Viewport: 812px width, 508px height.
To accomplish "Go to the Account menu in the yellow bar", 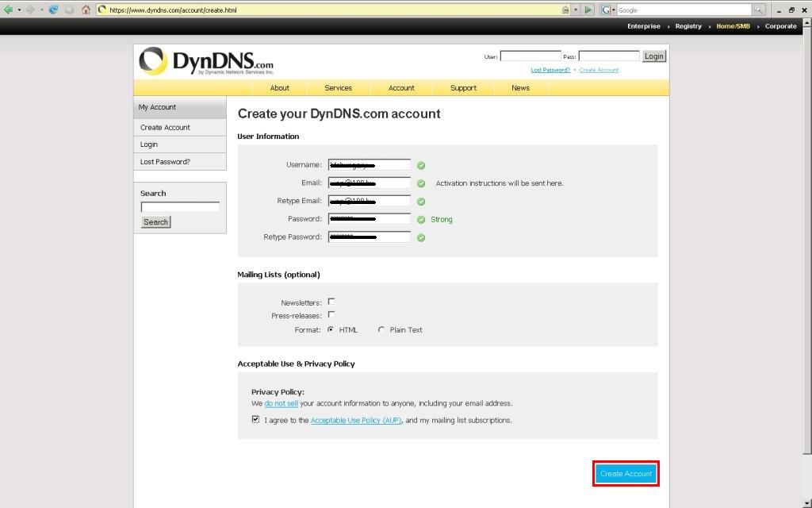I will point(401,88).
